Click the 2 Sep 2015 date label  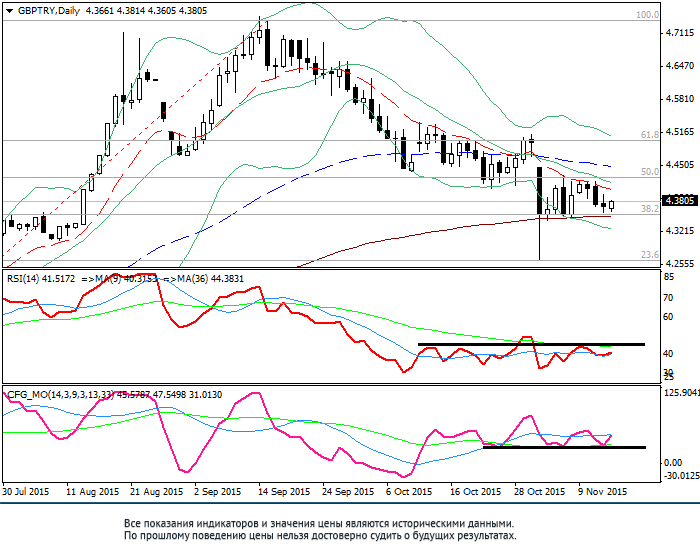tap(218, 492)
